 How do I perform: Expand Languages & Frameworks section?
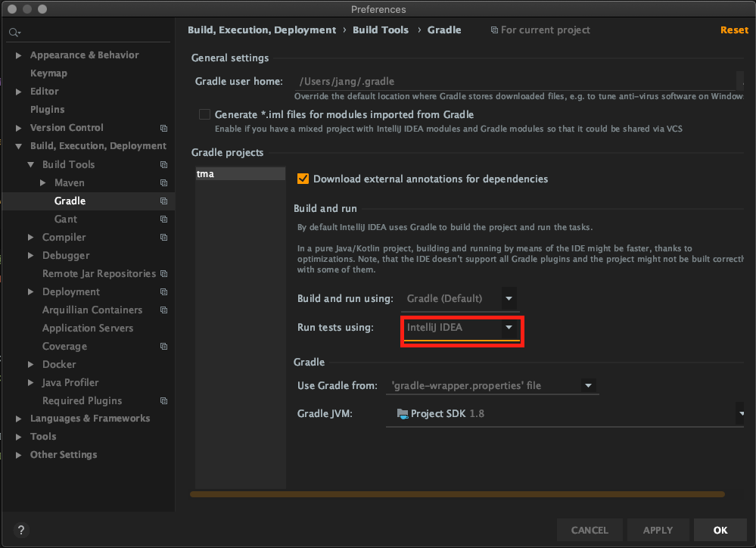click(x=18, y=419)
